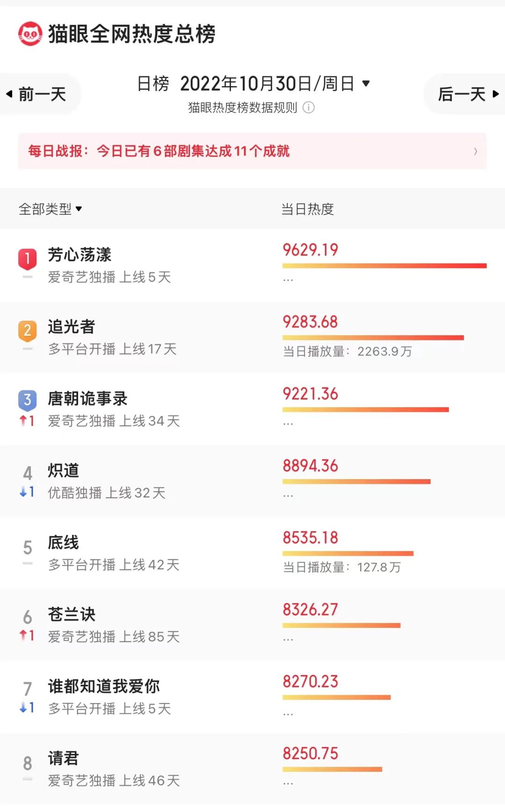Image resolution: width=505 pixels, height=812 pixels.
Task: Expand the ellipsis under 芳心荡漾 heat score
Action: (x=288, y=280)
